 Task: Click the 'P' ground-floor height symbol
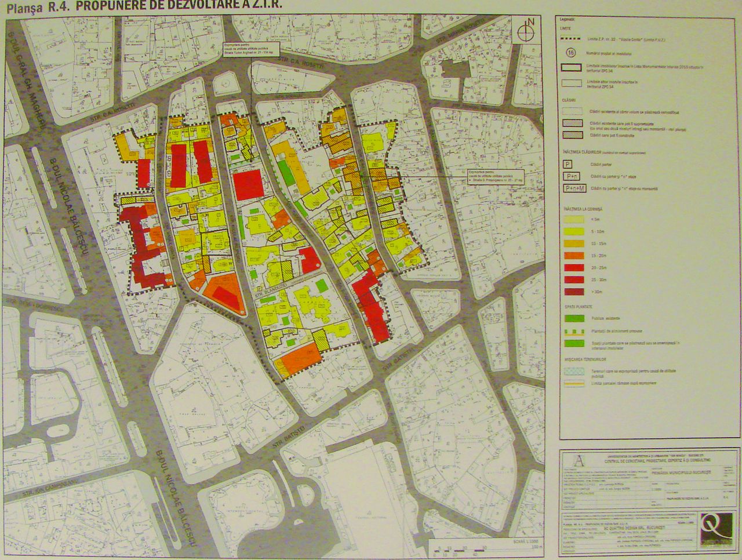tap(568, 165)
